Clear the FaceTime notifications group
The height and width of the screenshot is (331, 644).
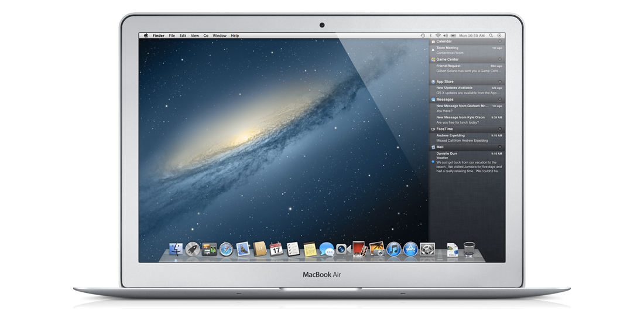coord(500,129)
